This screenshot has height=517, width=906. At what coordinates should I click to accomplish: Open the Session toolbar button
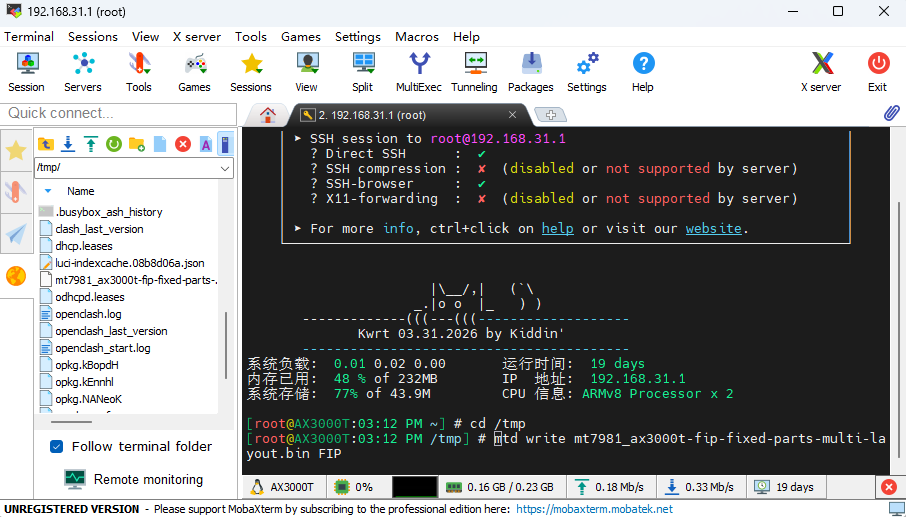click(x=27, y=72)
